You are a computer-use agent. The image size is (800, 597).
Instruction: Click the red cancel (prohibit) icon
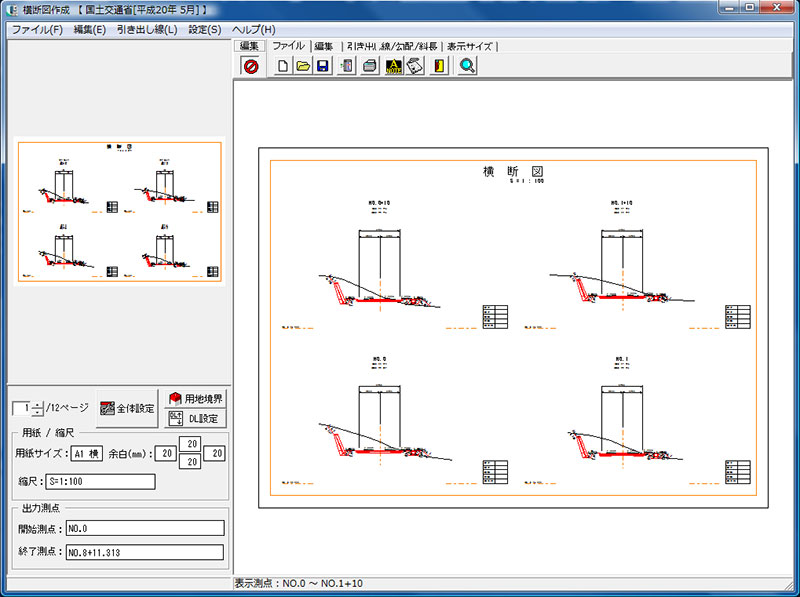[251, 67]
